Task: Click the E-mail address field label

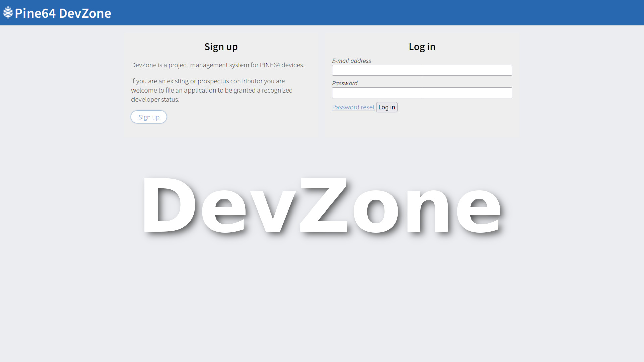Action: click(351, 61)
